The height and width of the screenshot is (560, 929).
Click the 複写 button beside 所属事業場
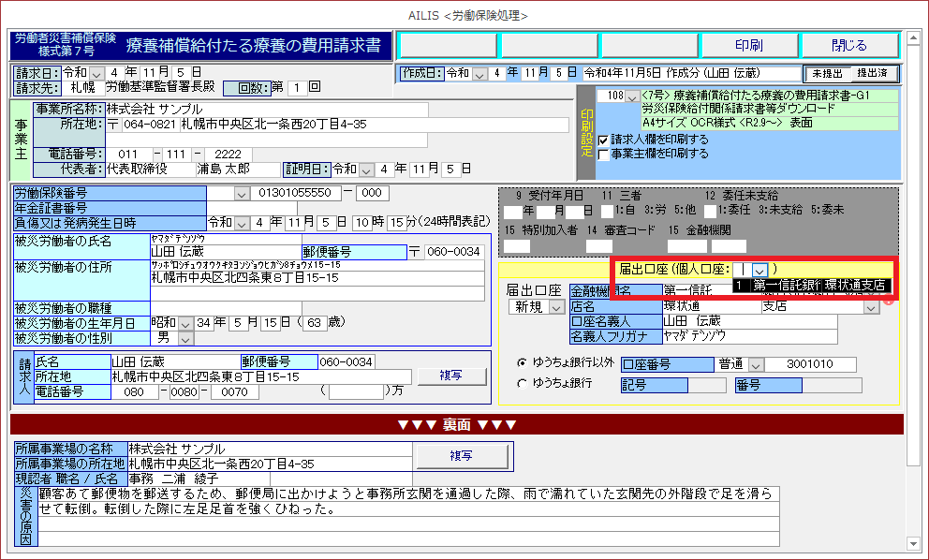click(x=460, y=454)
